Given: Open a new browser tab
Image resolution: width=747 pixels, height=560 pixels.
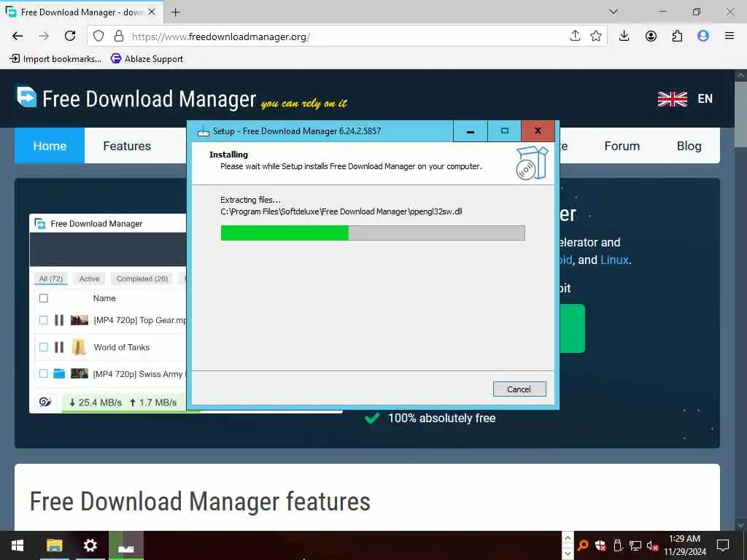Looking at the screenshot, I should tap(175, 12).
